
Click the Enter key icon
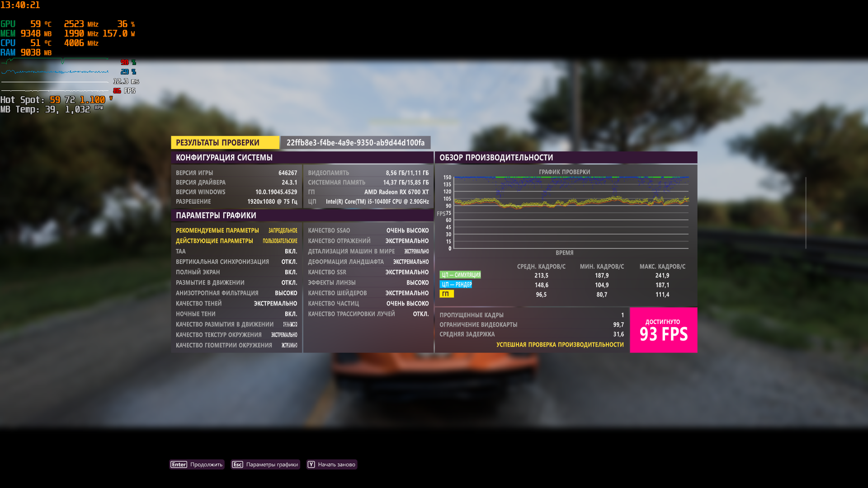click(x=179, y=465)
